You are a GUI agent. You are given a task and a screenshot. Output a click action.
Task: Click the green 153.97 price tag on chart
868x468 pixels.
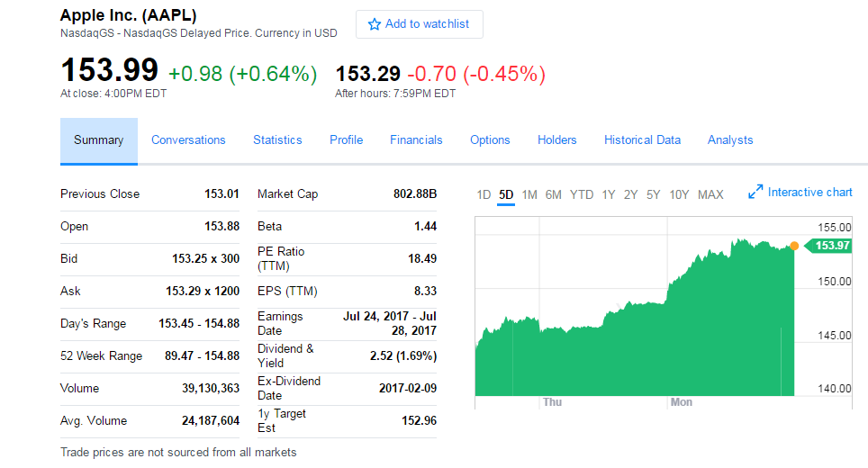(828, 246)
